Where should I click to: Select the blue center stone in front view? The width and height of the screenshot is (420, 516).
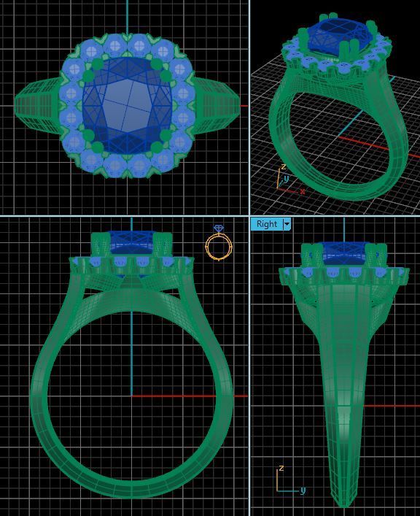pyautogui.click(x=131, y=242)
